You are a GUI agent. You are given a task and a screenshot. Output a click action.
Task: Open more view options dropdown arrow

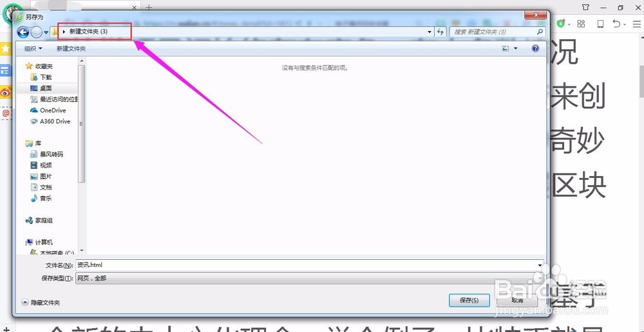coord(516,48)
